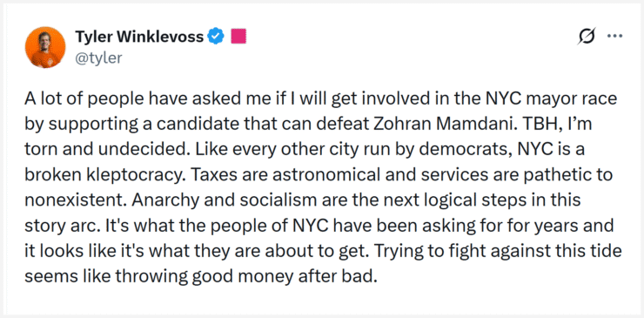Screen dimensions: 644x318
Task: Open the three-dot more options menu
Action: [614, 37]
